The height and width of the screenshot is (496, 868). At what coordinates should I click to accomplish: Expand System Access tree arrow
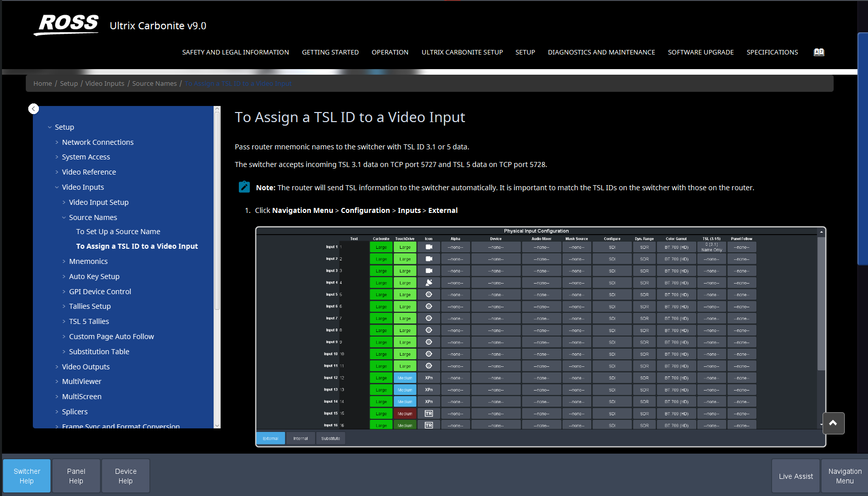57,157
